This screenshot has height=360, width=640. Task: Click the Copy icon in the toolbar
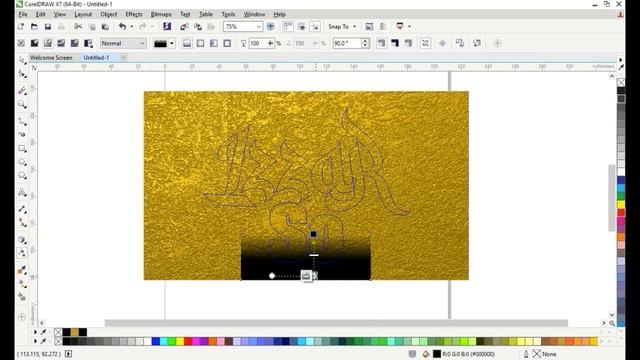pyautogui.click(x=92, y=27)
